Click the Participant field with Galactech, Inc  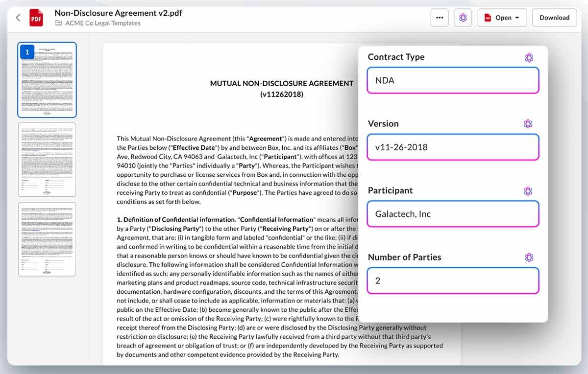tap(453, 214)
